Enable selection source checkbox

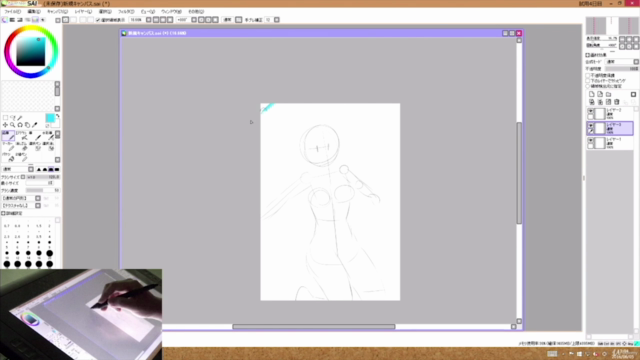click(x=588, y=86)
